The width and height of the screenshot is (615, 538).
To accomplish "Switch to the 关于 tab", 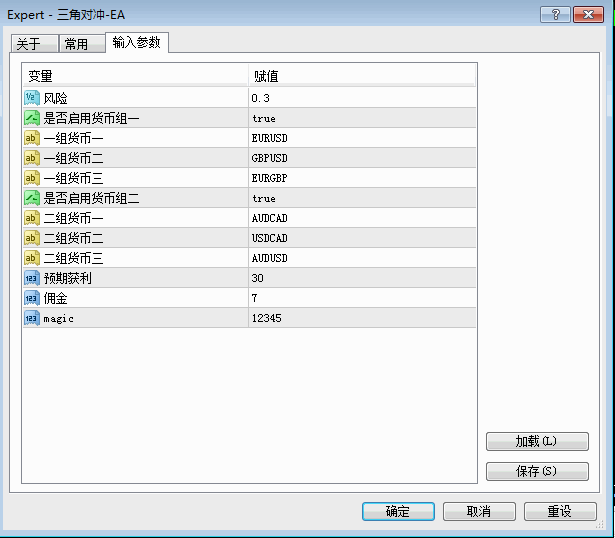I will point(29,44).
